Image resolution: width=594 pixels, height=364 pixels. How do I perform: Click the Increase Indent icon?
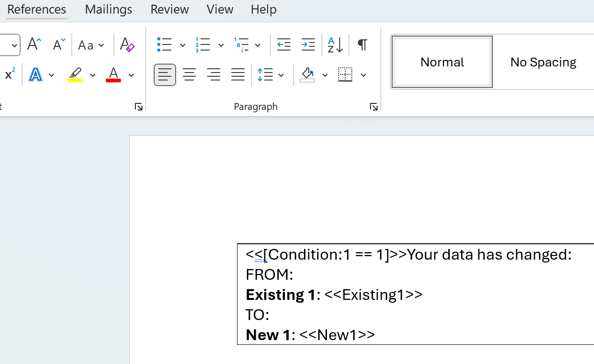(308, 45)
